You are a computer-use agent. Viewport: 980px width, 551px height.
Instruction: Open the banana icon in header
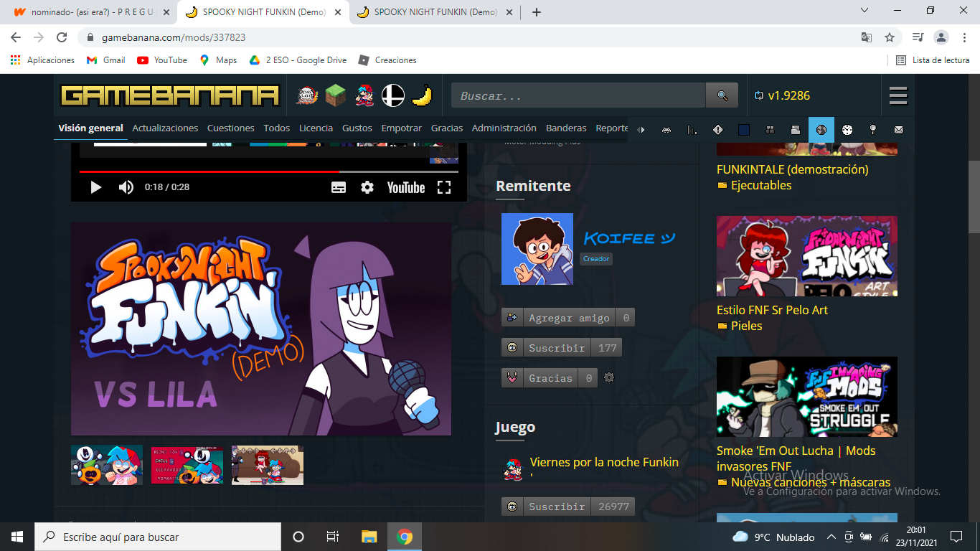[423, 95]
